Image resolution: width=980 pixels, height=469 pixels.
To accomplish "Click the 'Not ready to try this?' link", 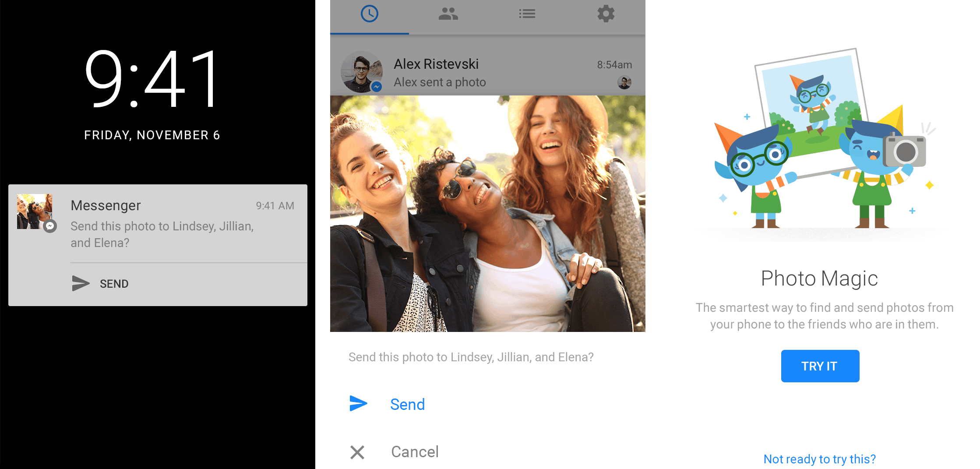I will coord(819,459).
